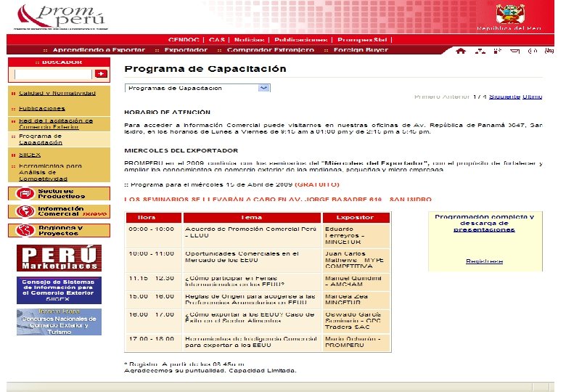Select ¿Cómo participar en Ferias topic
Screen dimensions: 566x392
click(252, 282)
